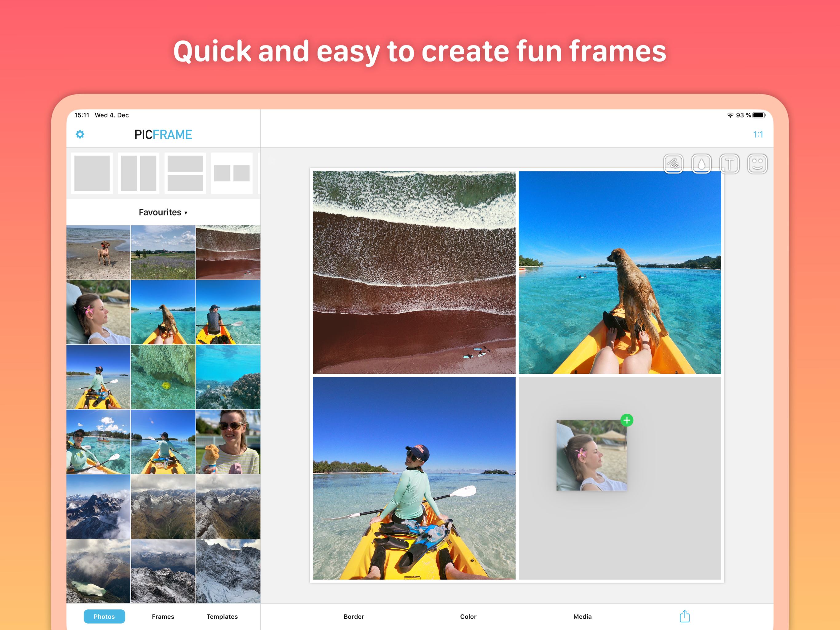Choose the two small squares frame layout

(232, 173)
